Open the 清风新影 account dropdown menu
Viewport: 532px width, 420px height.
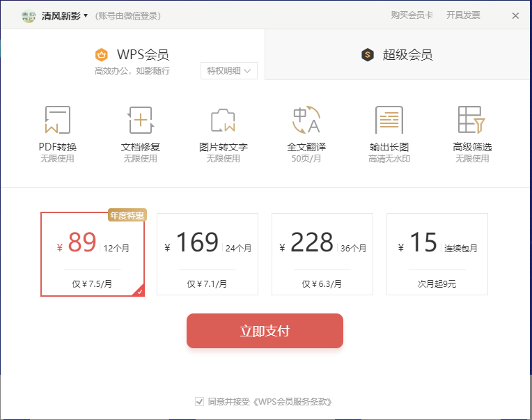pos(64,15)
